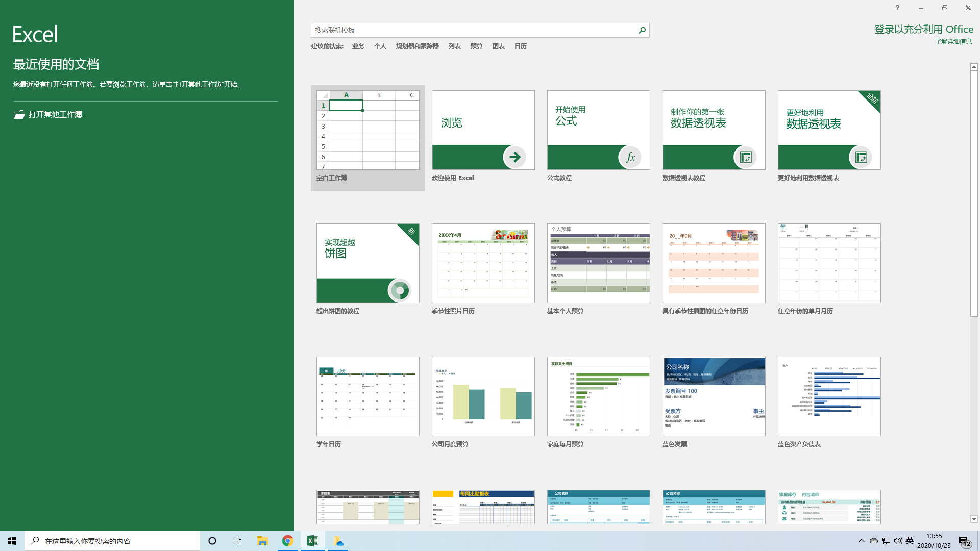Open 任意年份的单月月历 template

click(x=829, y=269)
